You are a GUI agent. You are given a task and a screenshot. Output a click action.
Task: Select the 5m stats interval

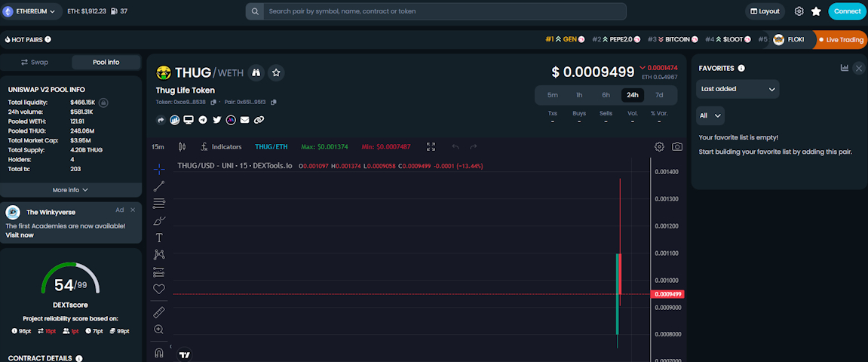click(x=553, y=95)
